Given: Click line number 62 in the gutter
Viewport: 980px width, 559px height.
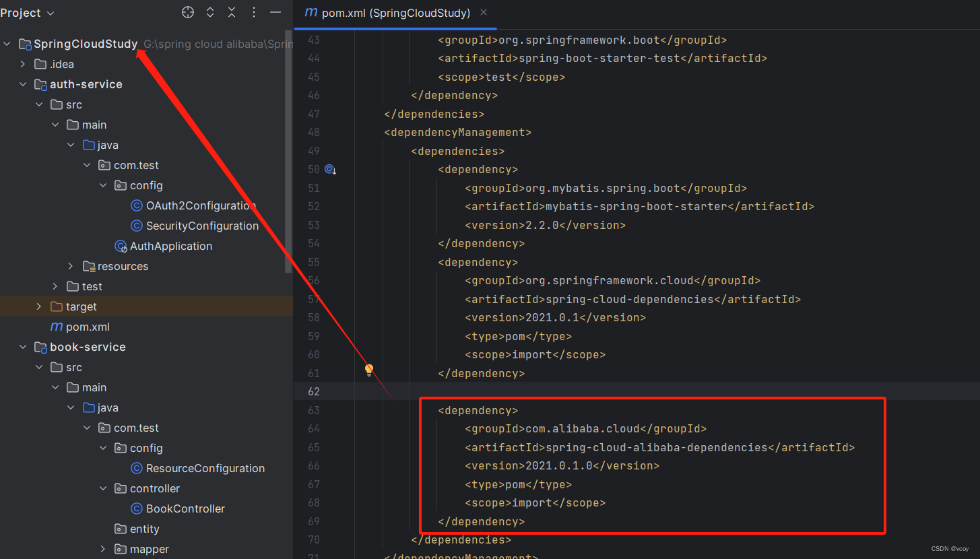Looking at the screenshot, I should pyautogui.click(x=314, y=391).
